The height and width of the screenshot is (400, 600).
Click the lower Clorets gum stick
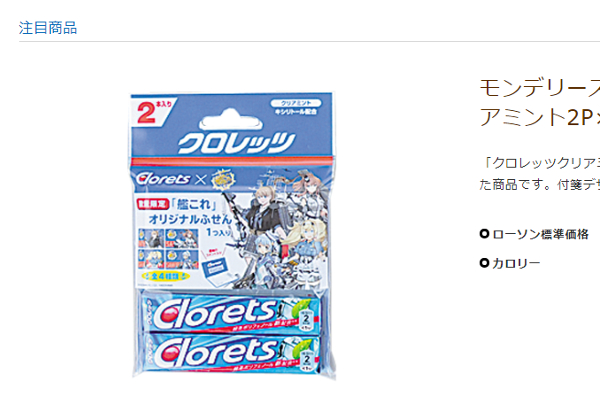(x=231, y=354)
